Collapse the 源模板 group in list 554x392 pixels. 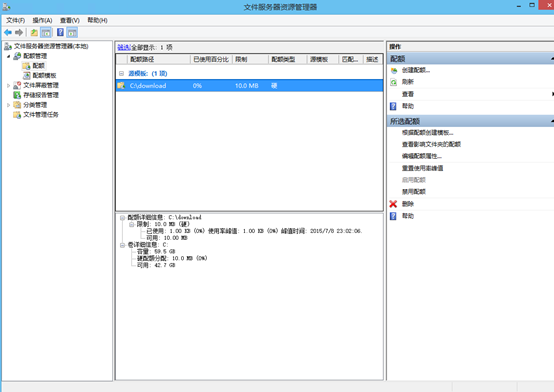(x=122, y=74)
